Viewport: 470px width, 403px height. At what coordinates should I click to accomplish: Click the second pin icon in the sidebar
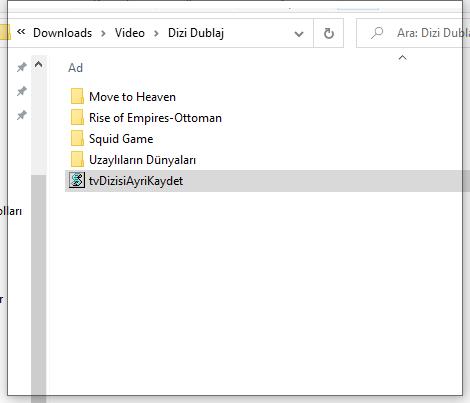(x=22, y=91)
